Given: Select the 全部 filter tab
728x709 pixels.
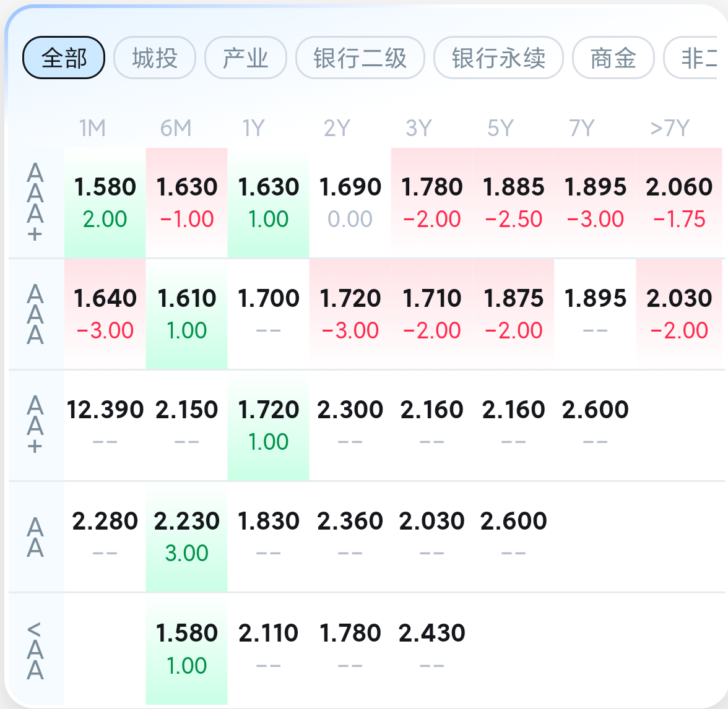Looking at the screenshot, I should [x=64, y=58].
